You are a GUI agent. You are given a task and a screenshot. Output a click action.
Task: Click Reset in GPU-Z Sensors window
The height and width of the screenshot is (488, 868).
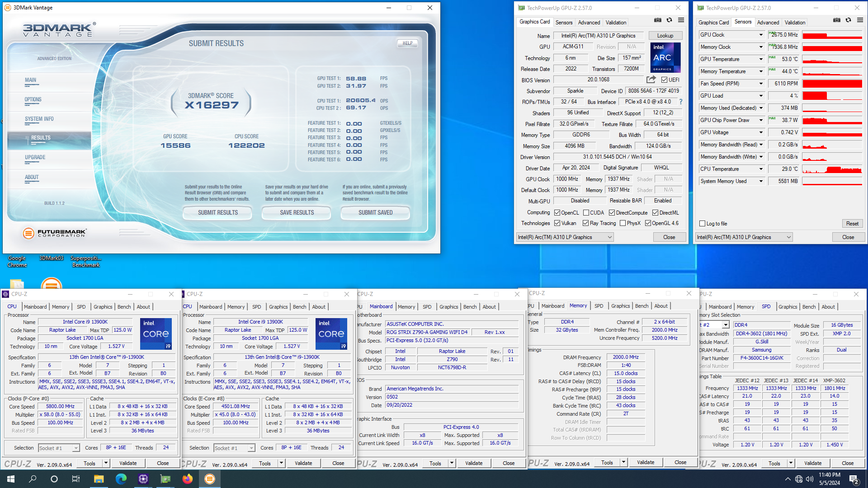(852, 224)
